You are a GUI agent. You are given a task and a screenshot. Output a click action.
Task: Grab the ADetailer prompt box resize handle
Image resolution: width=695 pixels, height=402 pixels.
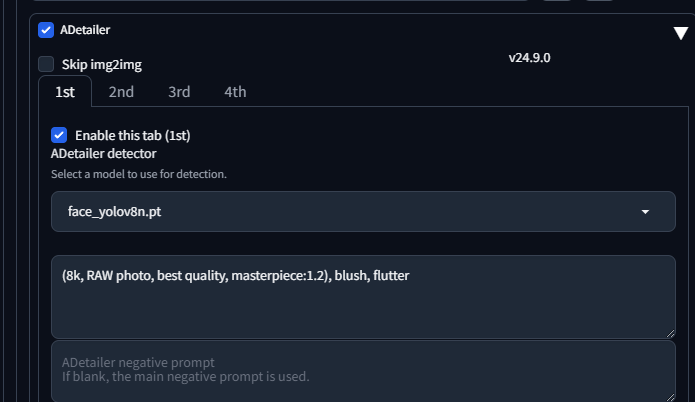pos(669,332)
